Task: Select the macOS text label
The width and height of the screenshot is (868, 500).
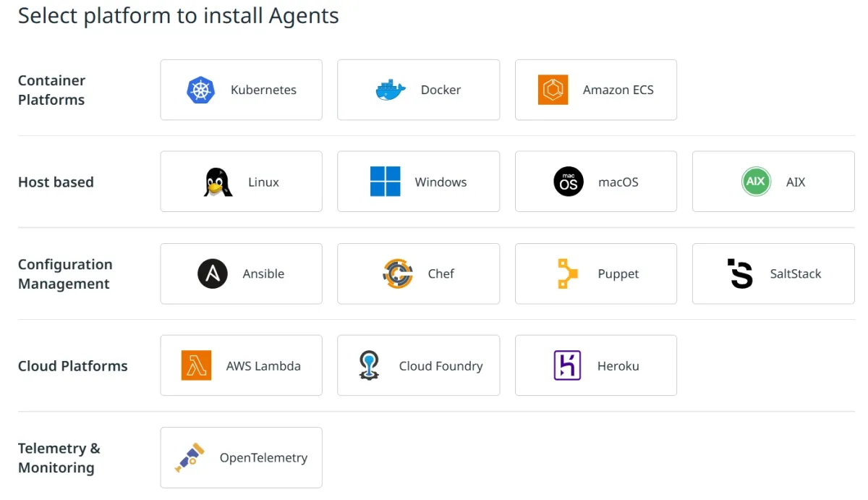Action: click(x=618, y=182)
